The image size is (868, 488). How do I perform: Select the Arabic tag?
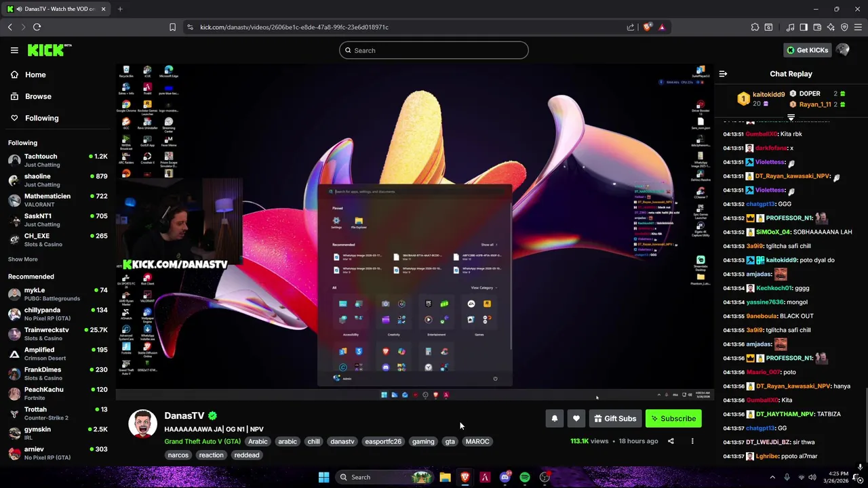tap(258, 441)
